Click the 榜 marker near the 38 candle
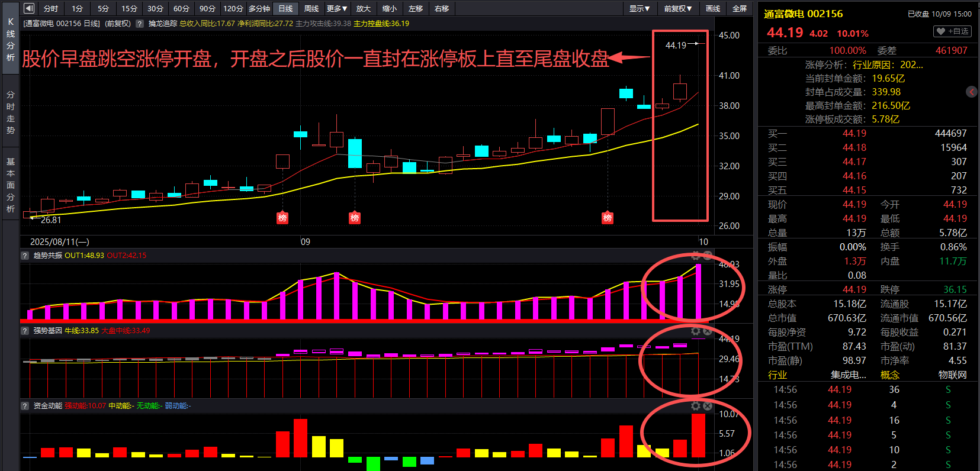This screenshot has height=471, width=980. [608, 218]
